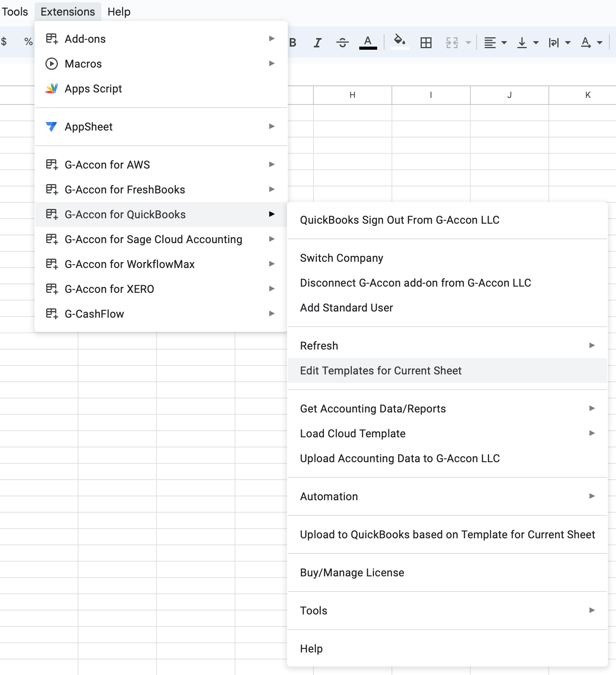Click the G-Accon for AWS icon
The width and height of the screenshot is (616, 675).
[x=52, y=165]
